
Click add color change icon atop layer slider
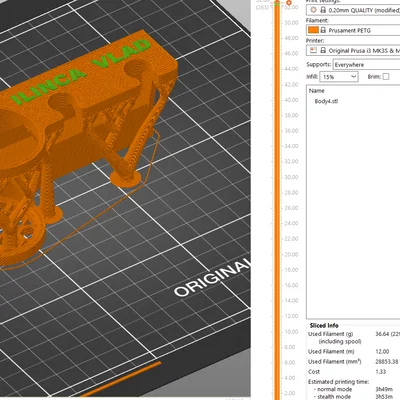pos(289,3)
